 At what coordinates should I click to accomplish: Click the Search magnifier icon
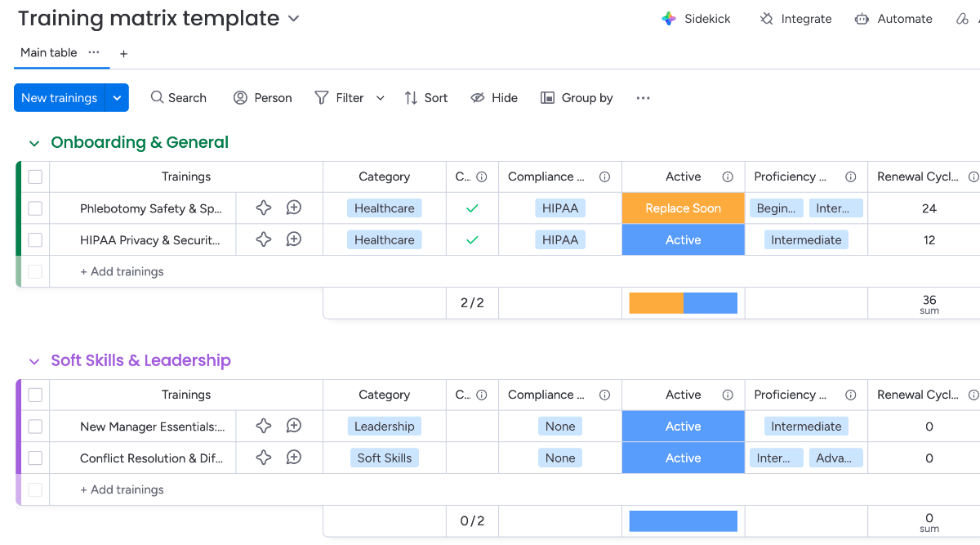point(158,97)
